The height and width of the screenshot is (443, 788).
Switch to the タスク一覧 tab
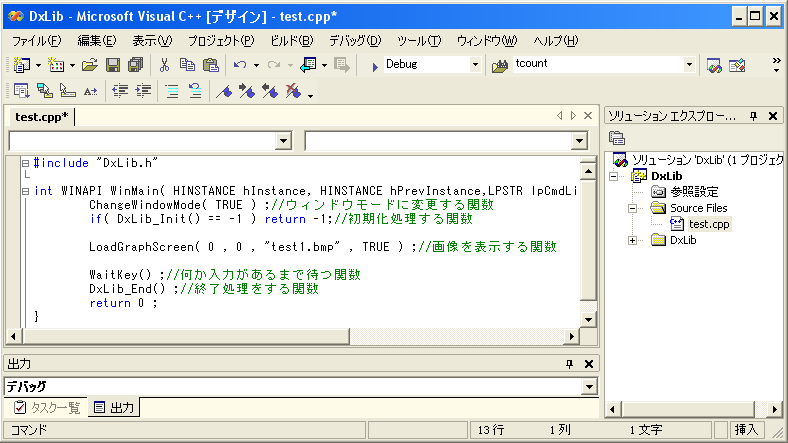(x=47, y=407)
